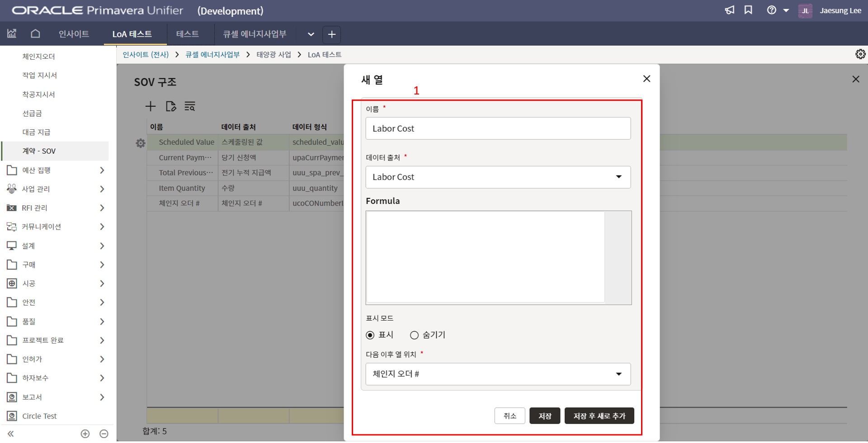Open the bookmarks icon in header
Image resolution: width=868 pixels, height=443 pixels.
(x=748, y=10)
